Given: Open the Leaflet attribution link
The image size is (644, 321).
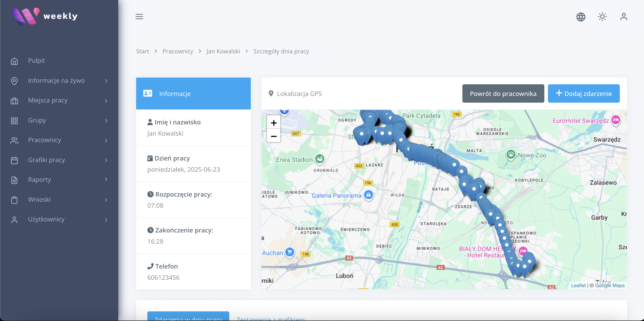Looking at the screenshot, I should (x=578, y=286).
